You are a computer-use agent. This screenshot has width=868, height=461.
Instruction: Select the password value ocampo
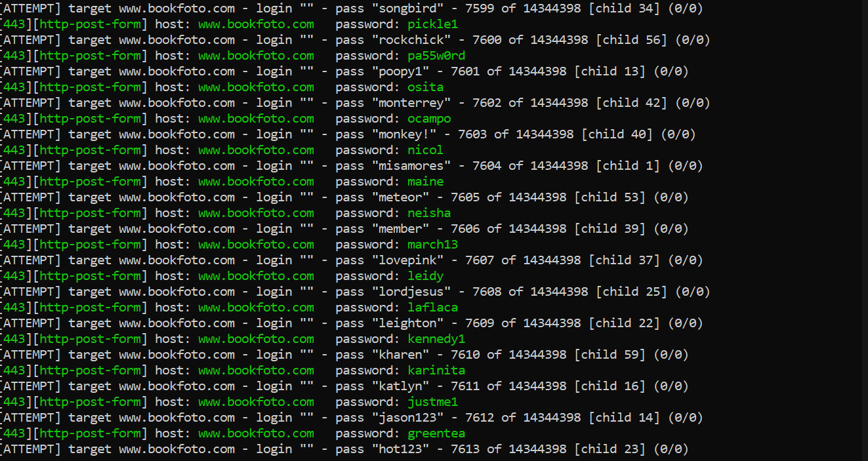pos(429,119)
